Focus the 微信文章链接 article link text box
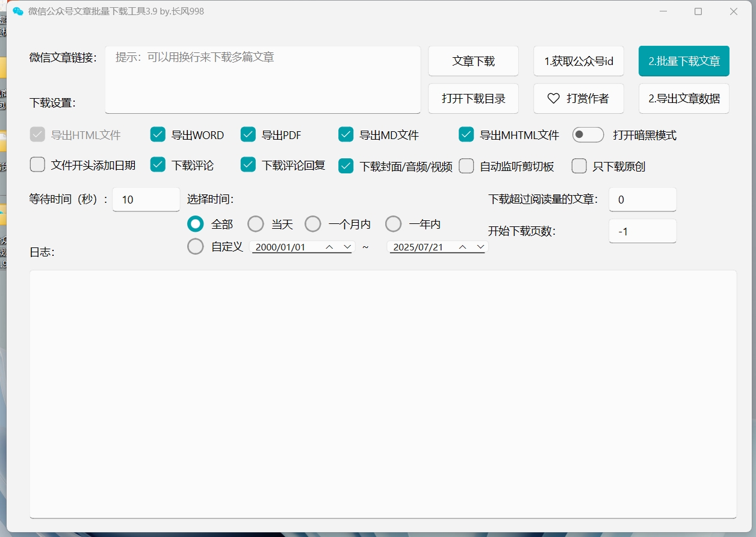Screen dimensions: 756x537 262,79
